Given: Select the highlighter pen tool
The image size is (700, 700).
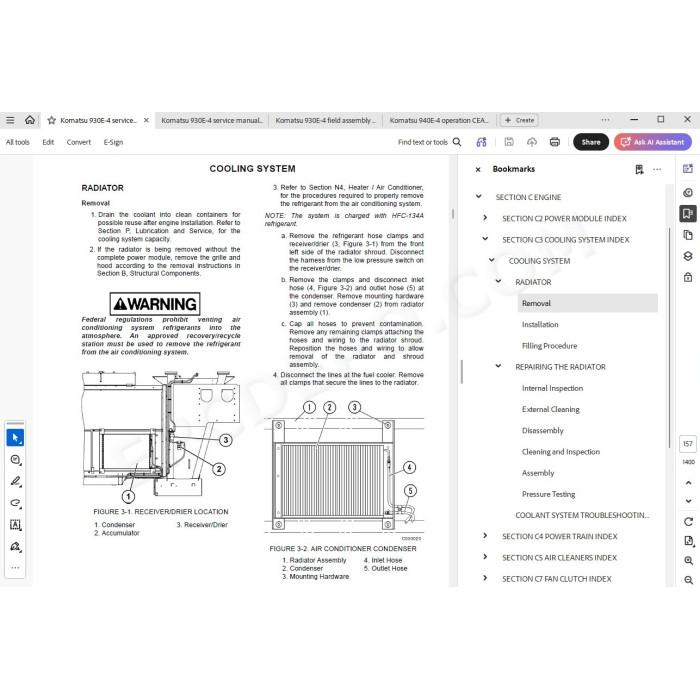Looking at the screenshot, I should pyautogui.click(x=15, y=481).
